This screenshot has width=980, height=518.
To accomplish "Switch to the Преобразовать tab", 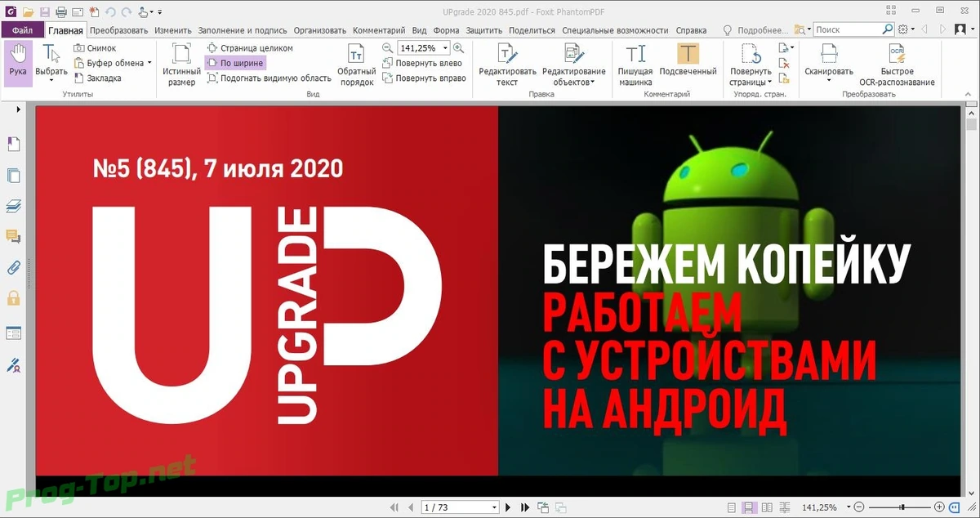I will click(119, 30).
